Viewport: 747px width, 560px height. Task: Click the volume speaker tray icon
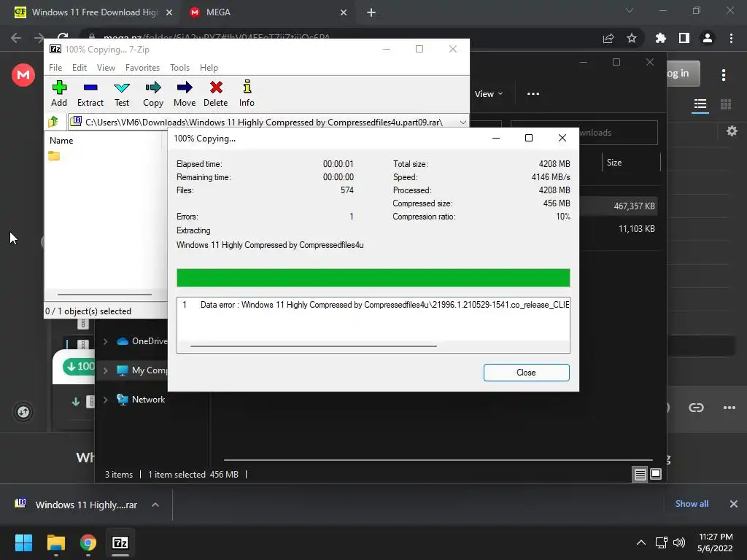click(679, 542)
